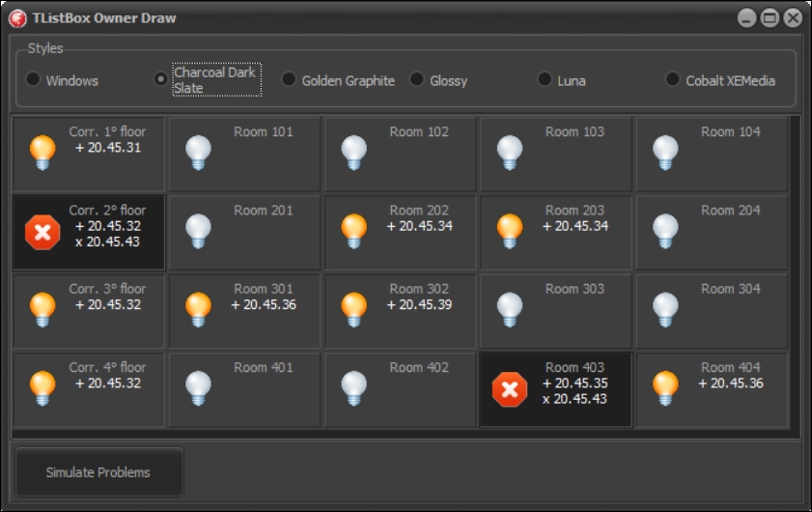Click the 'Room 303' label text

coord(574,289)
